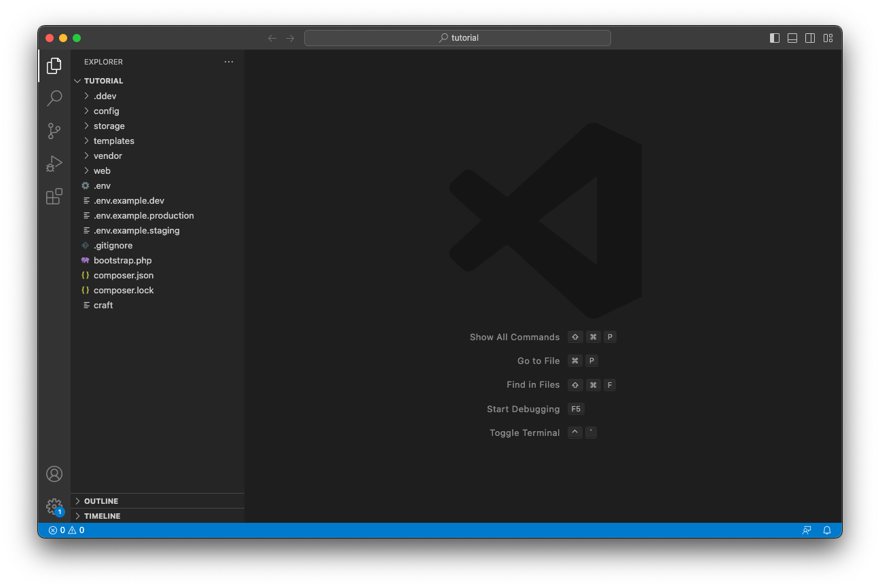Open the Extensions view
880x588 pixels.
[54, 197]
